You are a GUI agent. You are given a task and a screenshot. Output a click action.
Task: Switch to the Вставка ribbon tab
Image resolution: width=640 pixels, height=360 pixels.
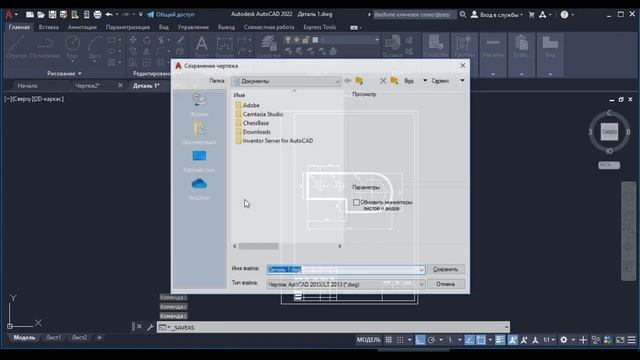pos(49,27)
